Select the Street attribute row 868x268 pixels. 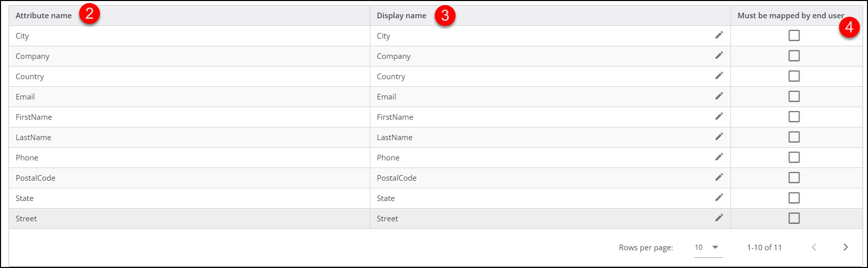[x=26, y=219]
